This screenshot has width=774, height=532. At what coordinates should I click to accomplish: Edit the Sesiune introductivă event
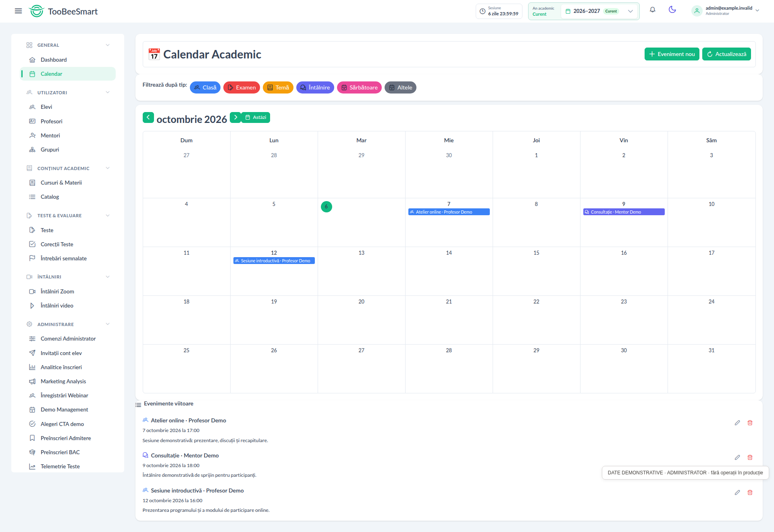tap(737, 493)
